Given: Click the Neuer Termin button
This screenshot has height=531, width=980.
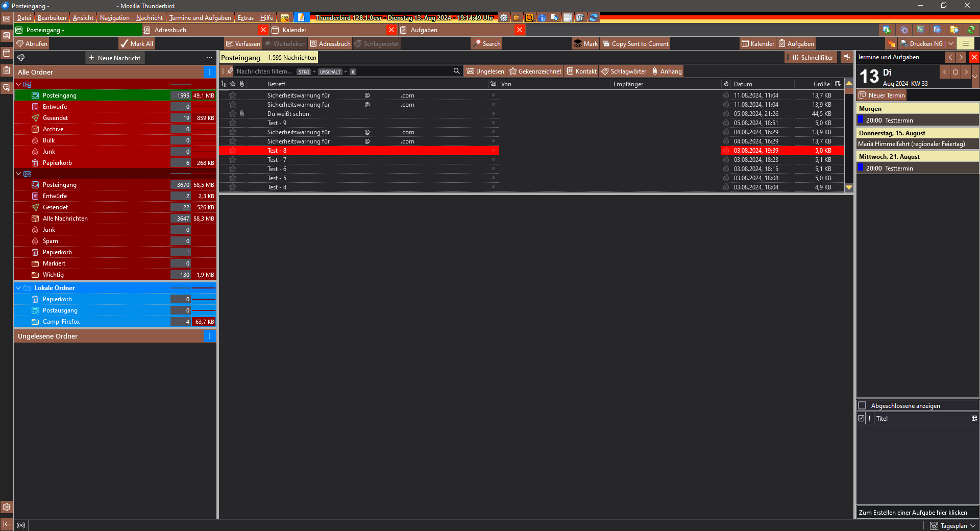Looking at the screenshot, I should pos(881,95).
